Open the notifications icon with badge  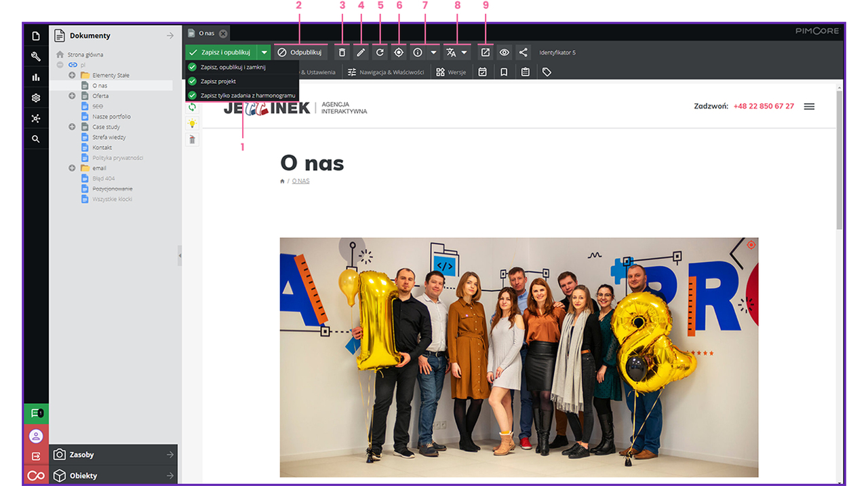[x=36, y=413]
